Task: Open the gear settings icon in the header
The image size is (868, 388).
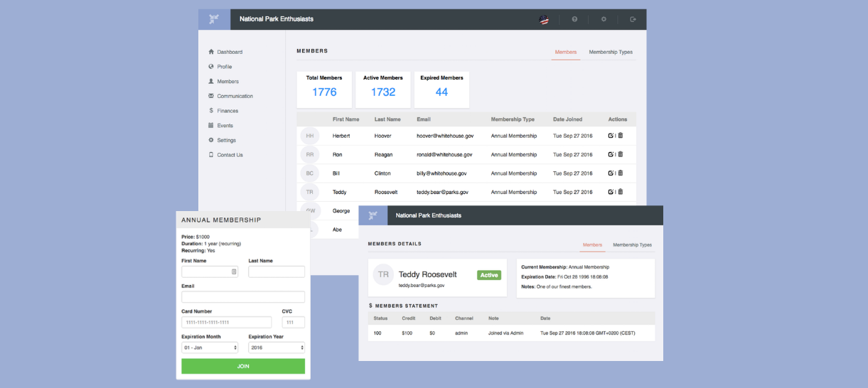Action: [x=604, y=19]
